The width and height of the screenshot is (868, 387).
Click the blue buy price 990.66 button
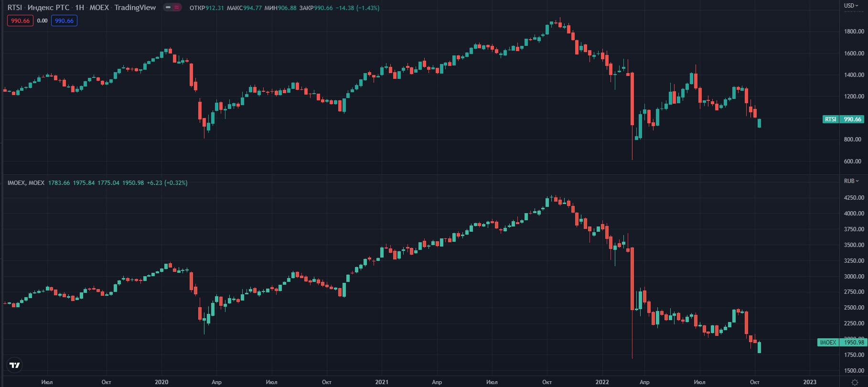click(64, 21)
